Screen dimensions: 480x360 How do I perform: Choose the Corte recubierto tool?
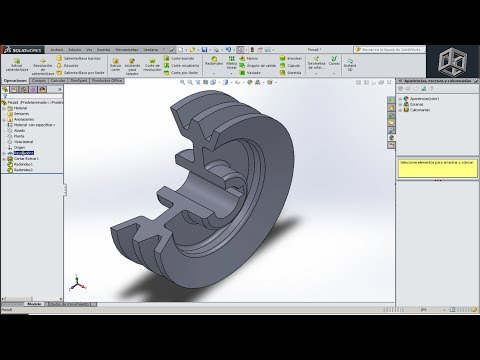(x=181, y=65)
